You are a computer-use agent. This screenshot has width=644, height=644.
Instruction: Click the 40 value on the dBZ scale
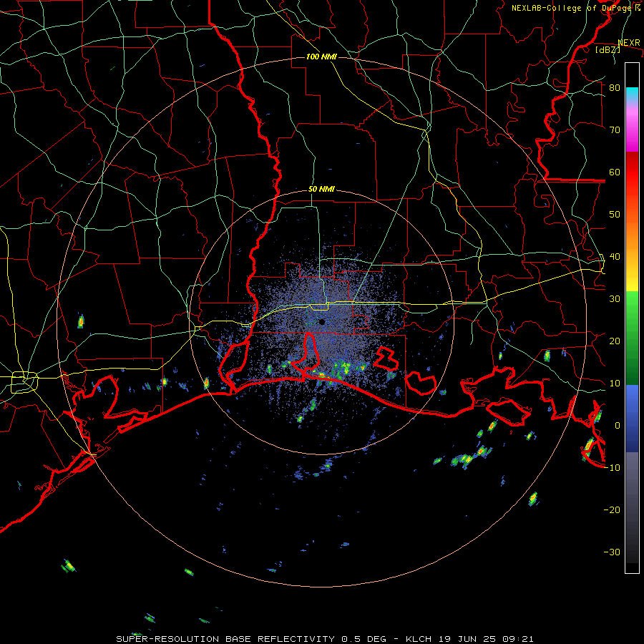pyautogui.click(x=615, y=257)
